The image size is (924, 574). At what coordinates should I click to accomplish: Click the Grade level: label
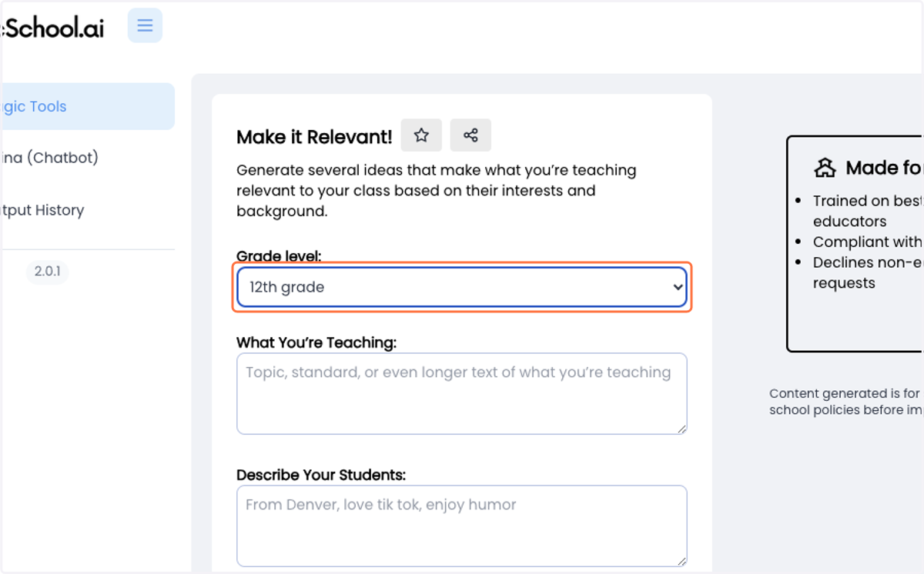coord(279,256)
